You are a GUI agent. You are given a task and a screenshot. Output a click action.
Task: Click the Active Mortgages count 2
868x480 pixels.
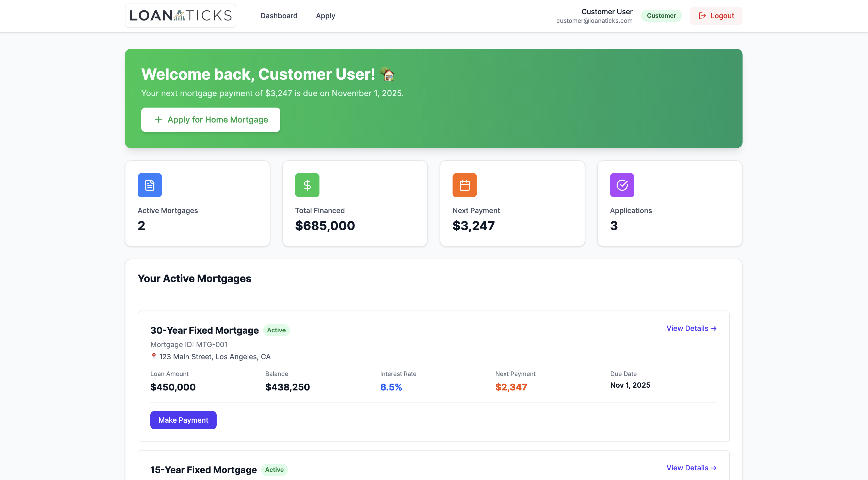coord(141,226)
